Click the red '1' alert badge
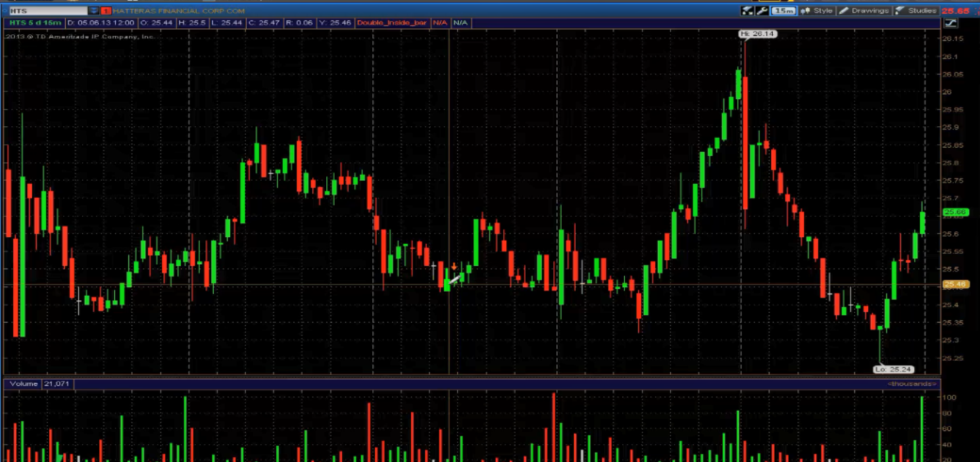 point(105,11)
